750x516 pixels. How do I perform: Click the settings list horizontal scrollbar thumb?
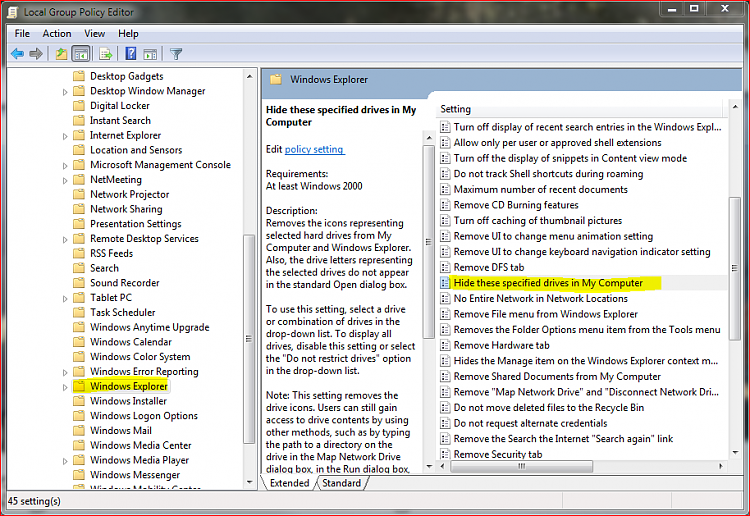click(x=521, y=466)
